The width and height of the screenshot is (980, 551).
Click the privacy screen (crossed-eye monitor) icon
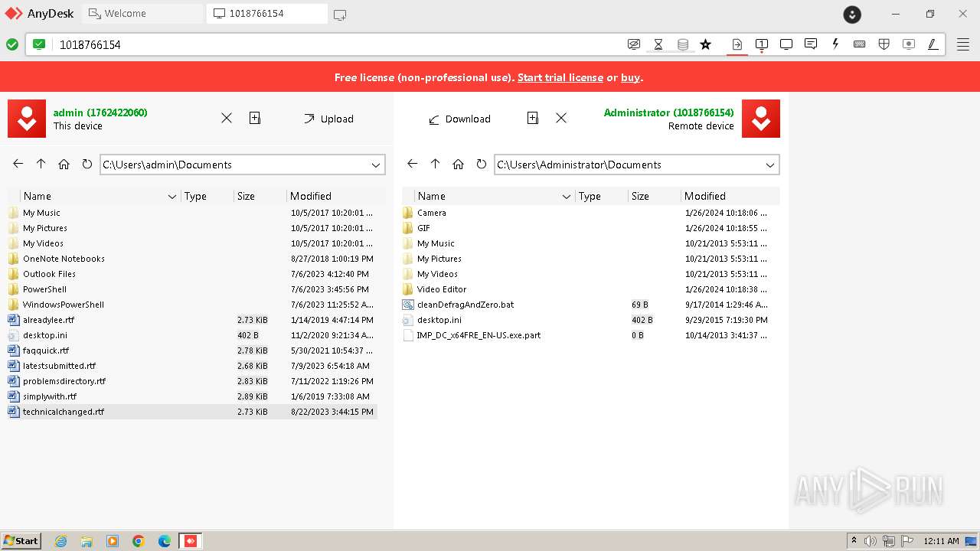pos(633,44)
